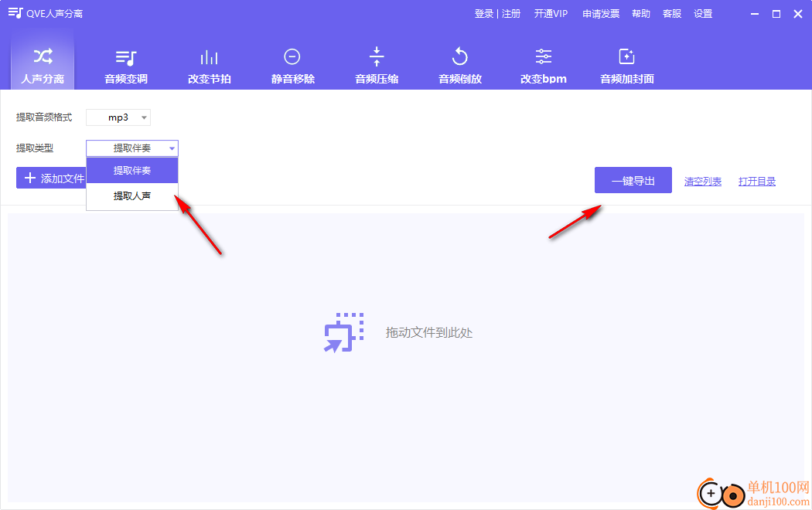Screen dimensions: 812x510
Task: Click 登录 to log in
Action: 483,13
